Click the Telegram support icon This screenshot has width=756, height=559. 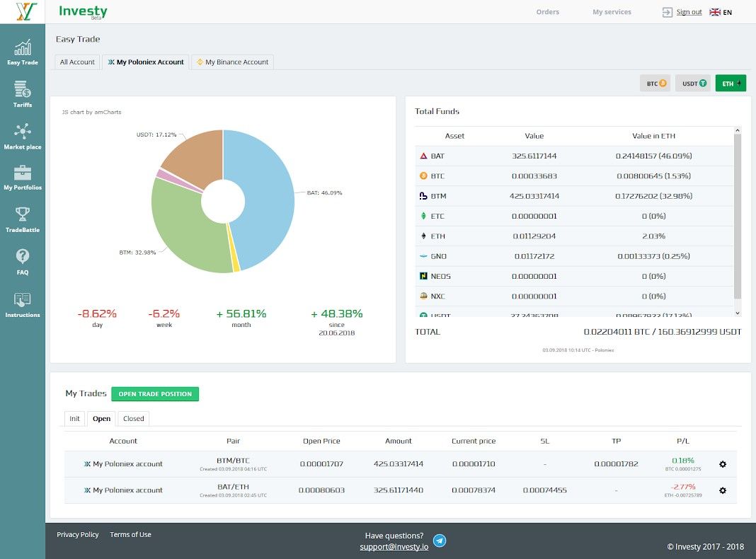click(x=440, y=541)
